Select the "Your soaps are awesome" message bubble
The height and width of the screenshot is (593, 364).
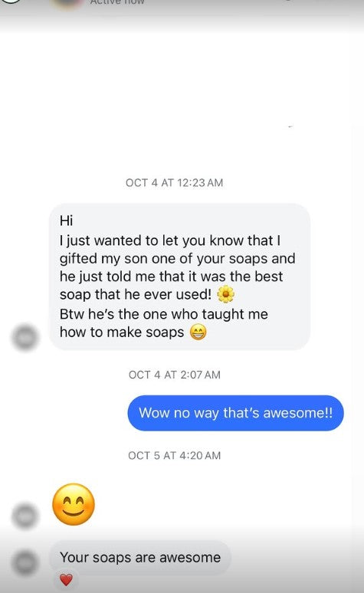(140, 558)
